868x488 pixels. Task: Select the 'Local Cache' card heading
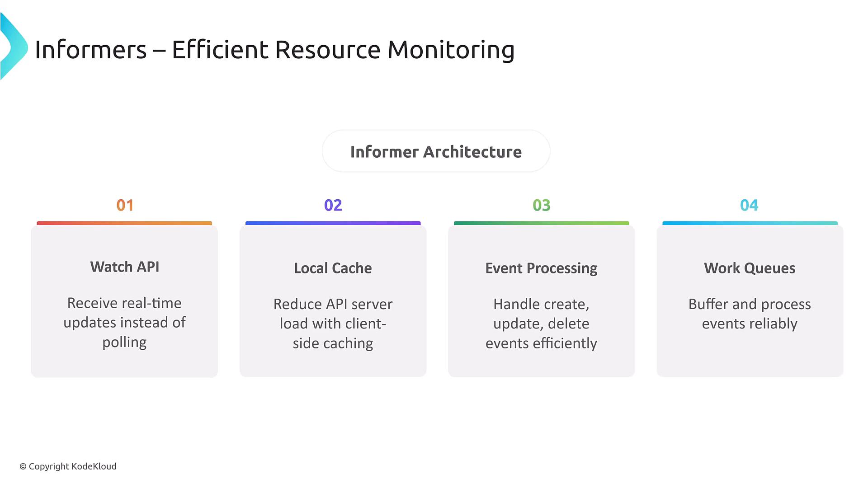point(333,268)
